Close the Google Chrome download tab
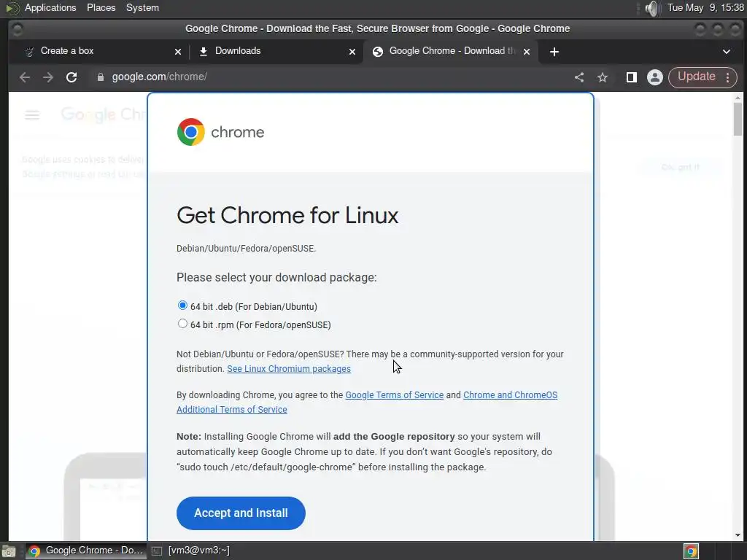The image size is (747, 560). [x=527, y=52]
